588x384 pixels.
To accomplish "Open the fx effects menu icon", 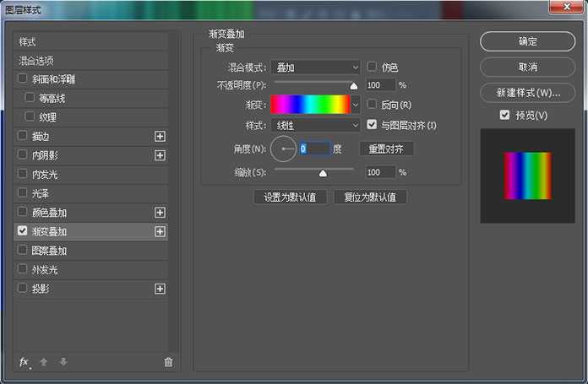I will point(24,362).
